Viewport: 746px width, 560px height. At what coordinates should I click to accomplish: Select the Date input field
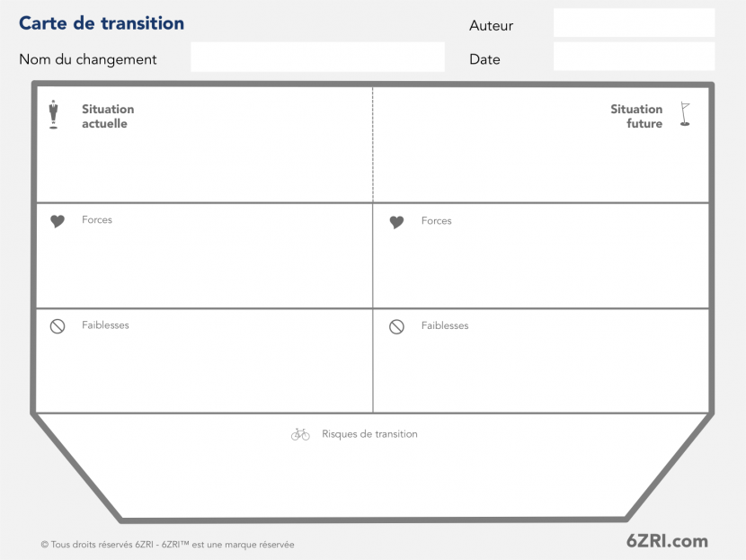(x=635, y=57)
